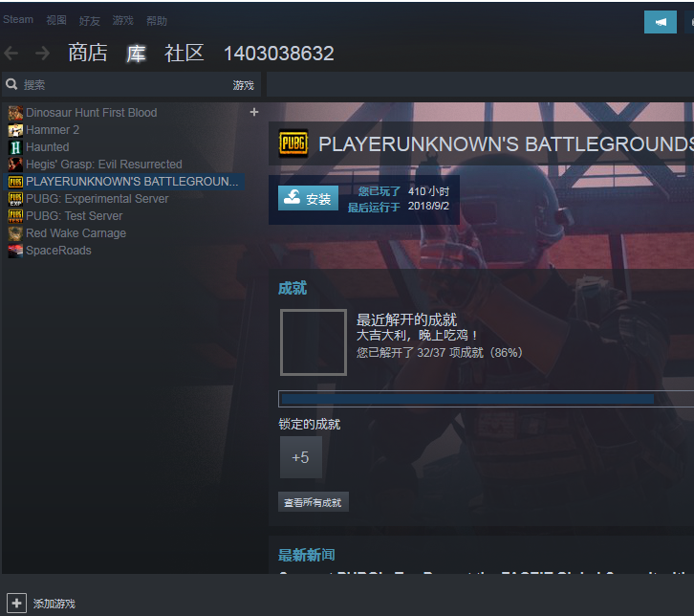Click the PUBG Test Server icon

pos(15,216)
